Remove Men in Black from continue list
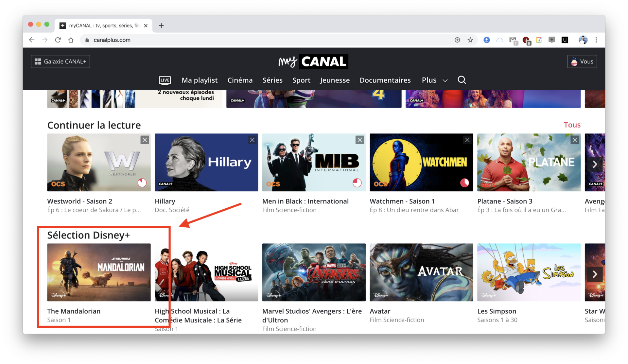Viewport: 628px width, 364px height. click(360, 140)
